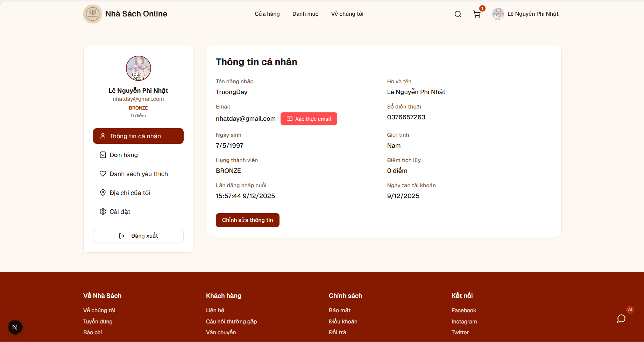Click the Về chúng tôi navigation item
Screen dimensions: 644x342
point(347,14)
